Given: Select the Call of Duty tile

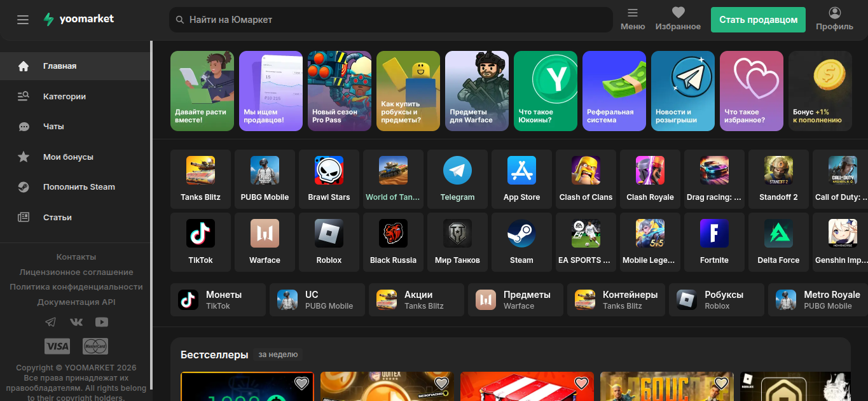Looking at the screenshot, I should [841, 179].
